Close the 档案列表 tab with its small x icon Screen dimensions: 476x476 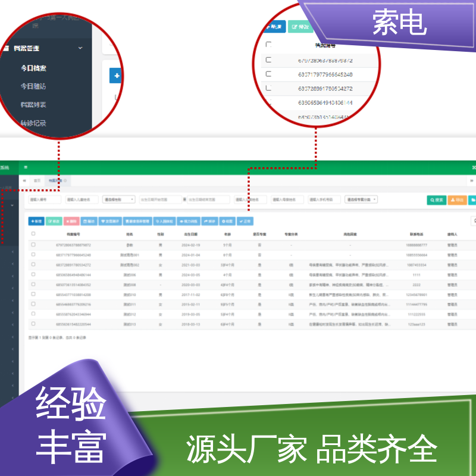(65, 181)
